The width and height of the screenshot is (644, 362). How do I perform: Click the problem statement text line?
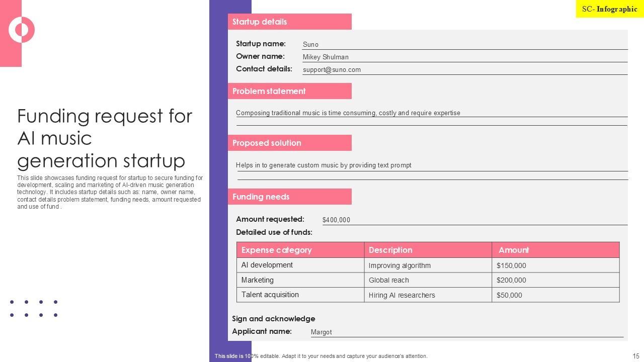coord(348,113)
